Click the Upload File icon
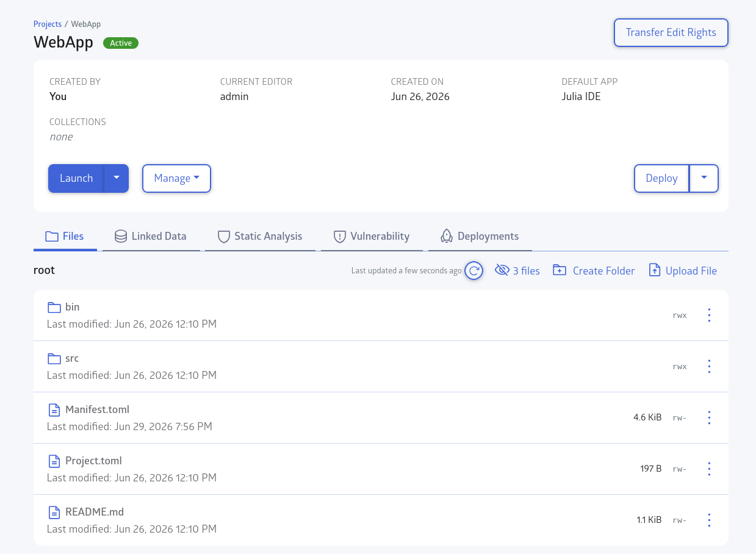756x554 pixels. pyautogui.click(x=655, y=270)
